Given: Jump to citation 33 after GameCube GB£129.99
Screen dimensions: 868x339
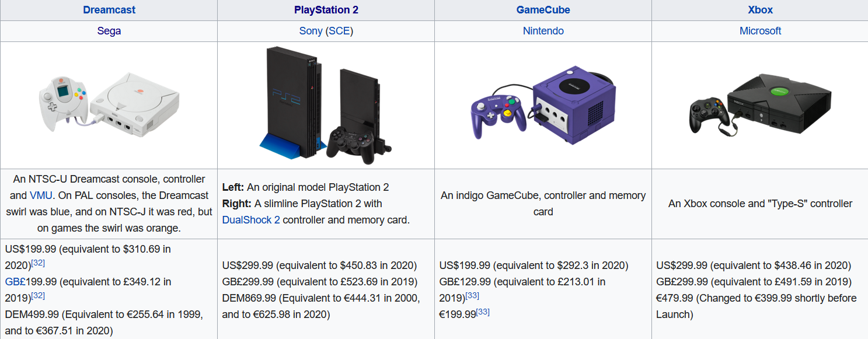Looking at the screenshot, I should point(472,295).
